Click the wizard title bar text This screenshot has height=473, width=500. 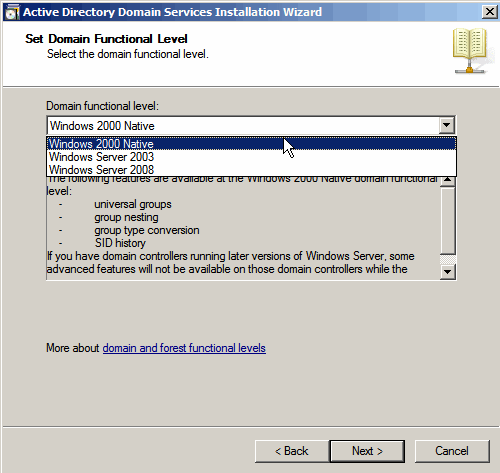(172, 12)
